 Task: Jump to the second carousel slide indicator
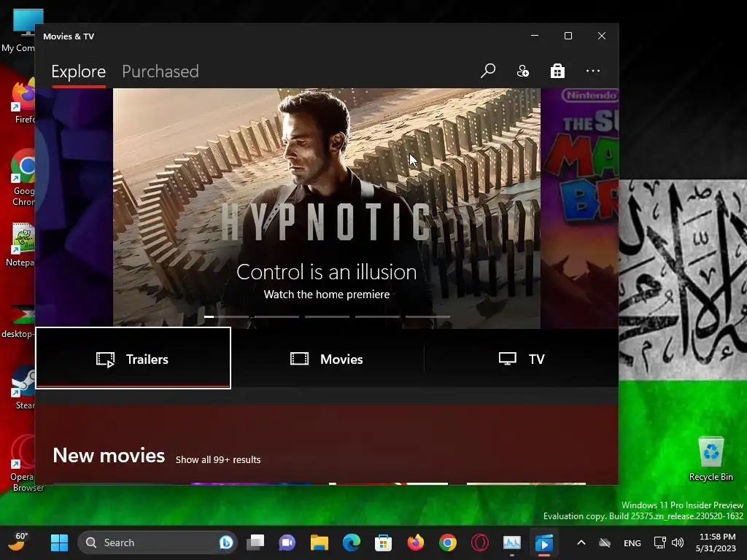(276, 316)
